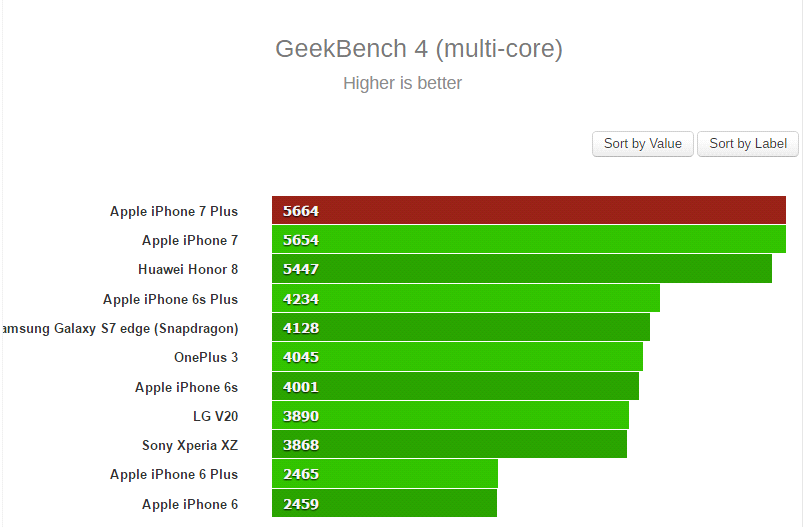Image resolution: width=803 pixels, height=527 pixels.
Task: Click the Apple iPhone 7 bar showing 5654
Action: coord(529,239)
